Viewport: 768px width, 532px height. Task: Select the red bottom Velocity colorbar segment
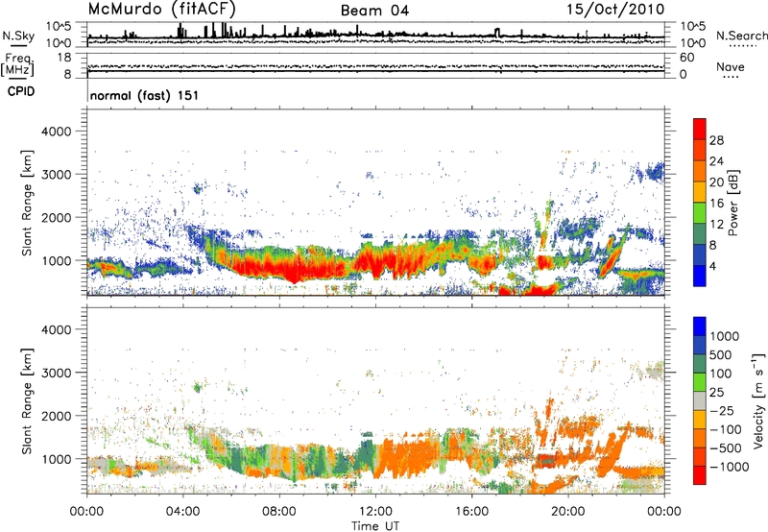click(700, 475)
